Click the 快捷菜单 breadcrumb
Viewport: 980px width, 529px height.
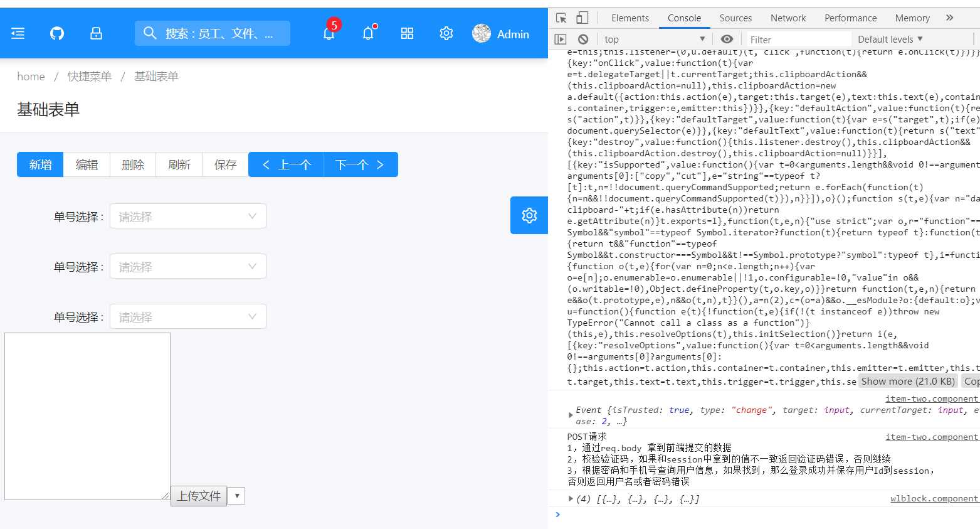click(90, 77)
